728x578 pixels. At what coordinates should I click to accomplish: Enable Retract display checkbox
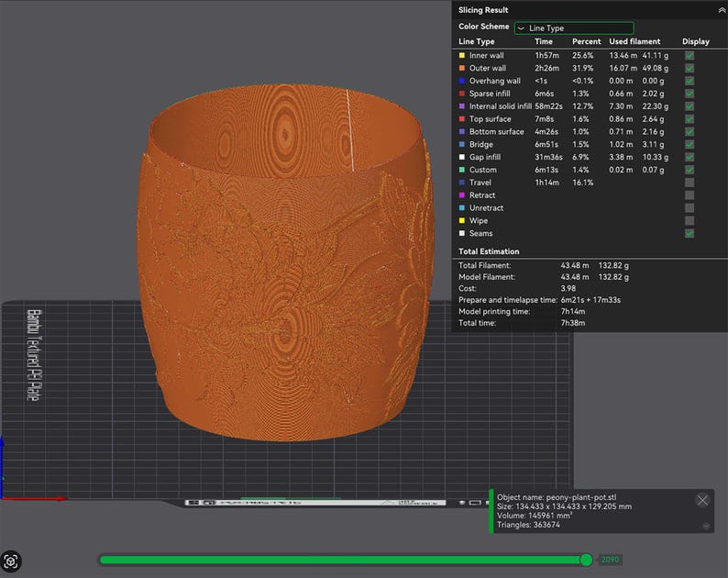point(689,195)
